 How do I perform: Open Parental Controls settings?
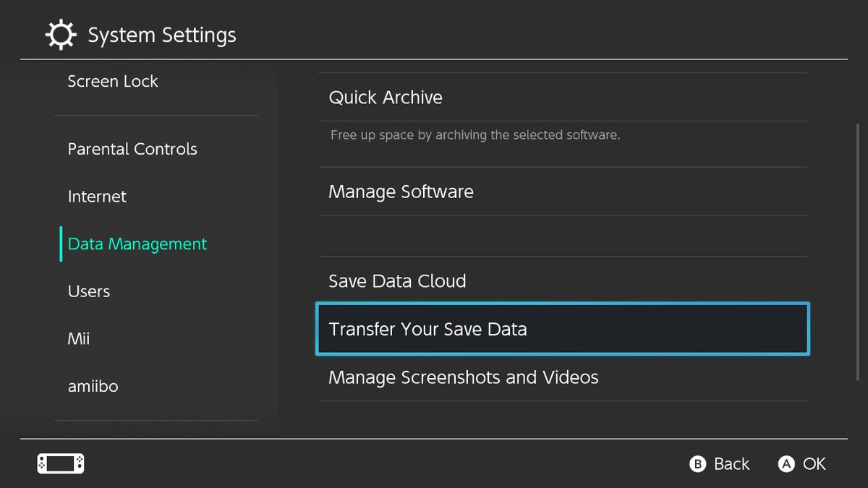point(132,150)
